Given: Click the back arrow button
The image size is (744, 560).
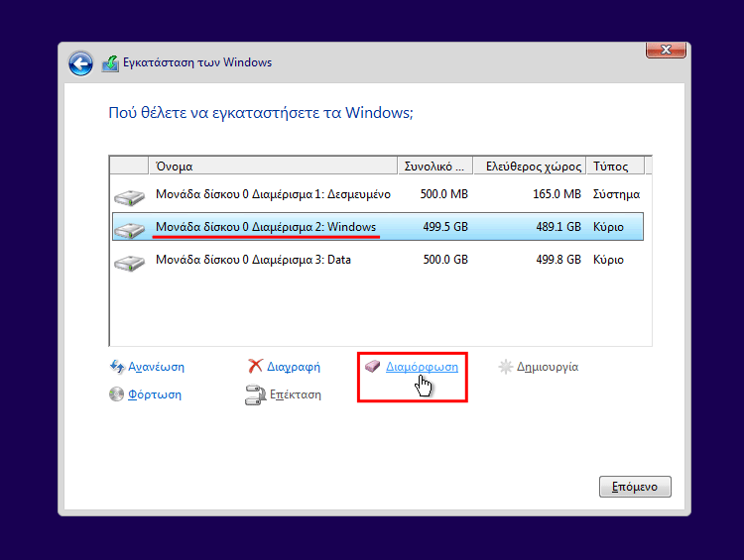Looking at the screenshot, I should pyautogui.click(x=80, y=63).
